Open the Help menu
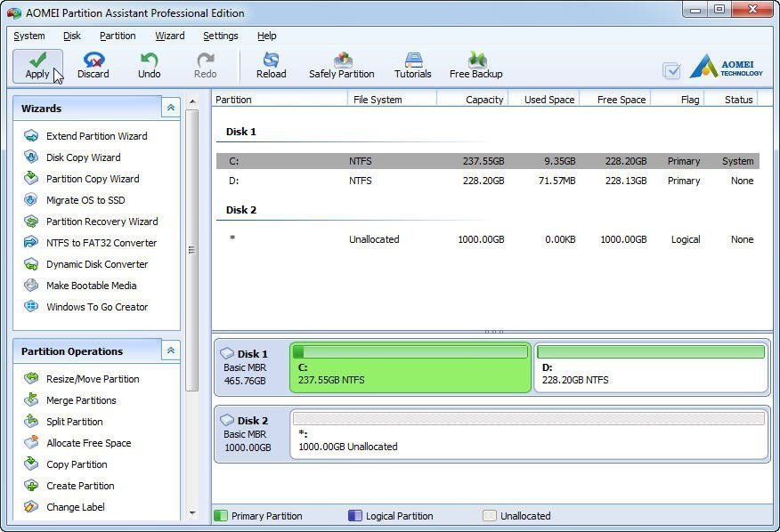Screen dimensions: 780x532 pos(266,36)
